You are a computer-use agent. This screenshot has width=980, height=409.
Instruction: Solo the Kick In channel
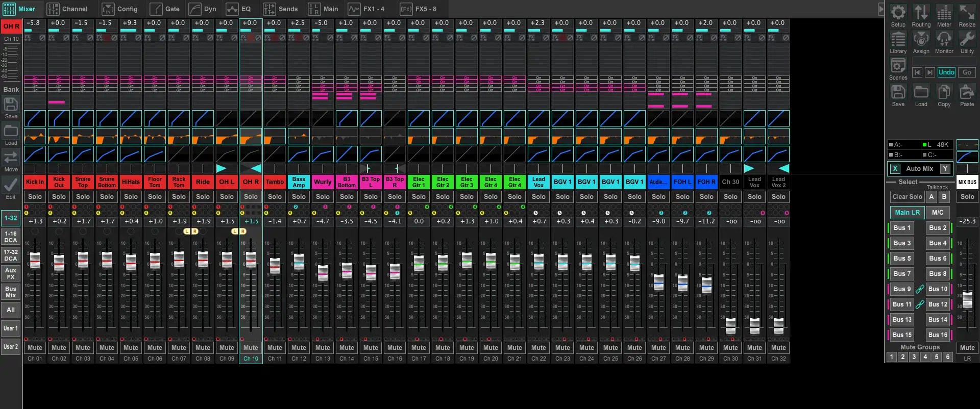pos(35,197)
